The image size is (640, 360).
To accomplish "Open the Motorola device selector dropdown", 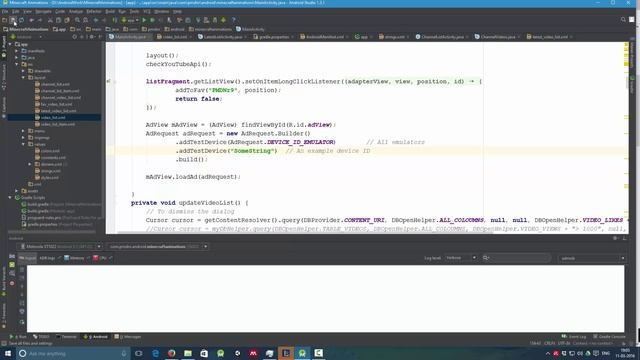I will click(x=60, y=247).
